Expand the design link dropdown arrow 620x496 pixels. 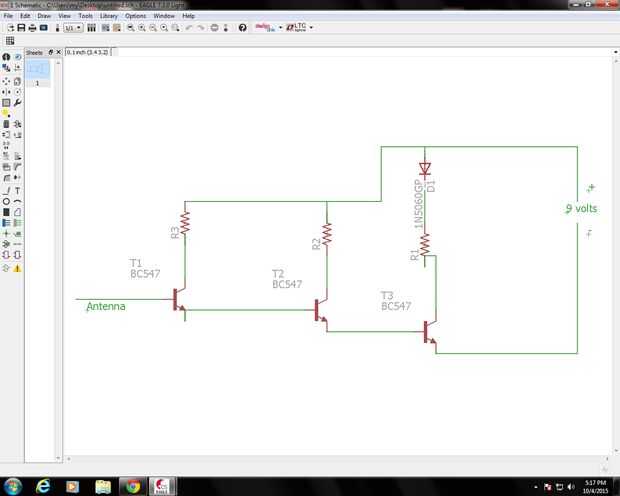tap(280, 28)
